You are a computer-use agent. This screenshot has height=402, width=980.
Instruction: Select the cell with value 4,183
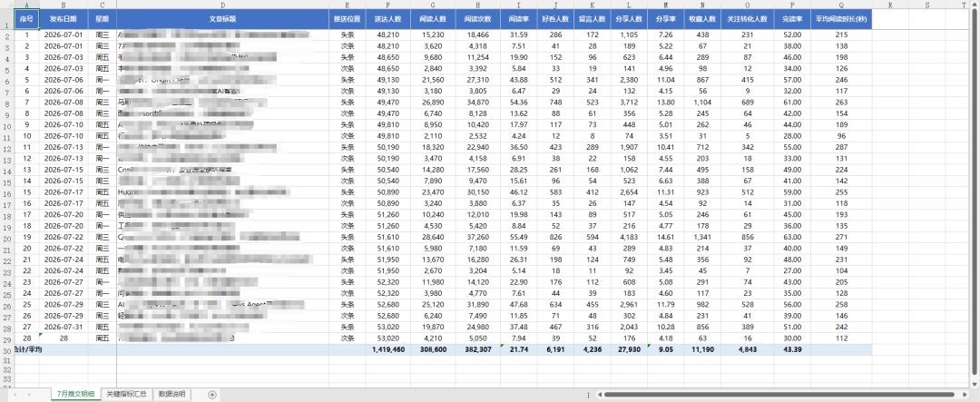coord(628,238)
